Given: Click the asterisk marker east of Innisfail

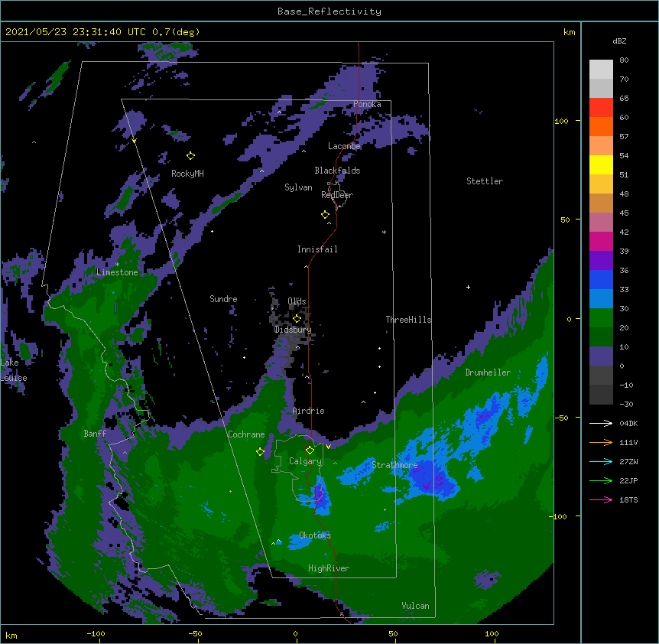Looking at the screenshot, I should pyautogui.click(x=384, y=233).
